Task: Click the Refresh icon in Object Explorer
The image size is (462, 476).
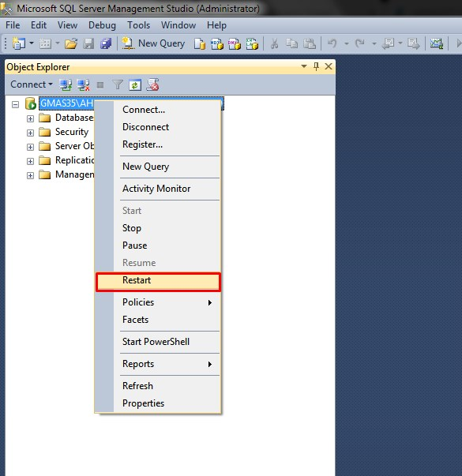Action: 135,85
